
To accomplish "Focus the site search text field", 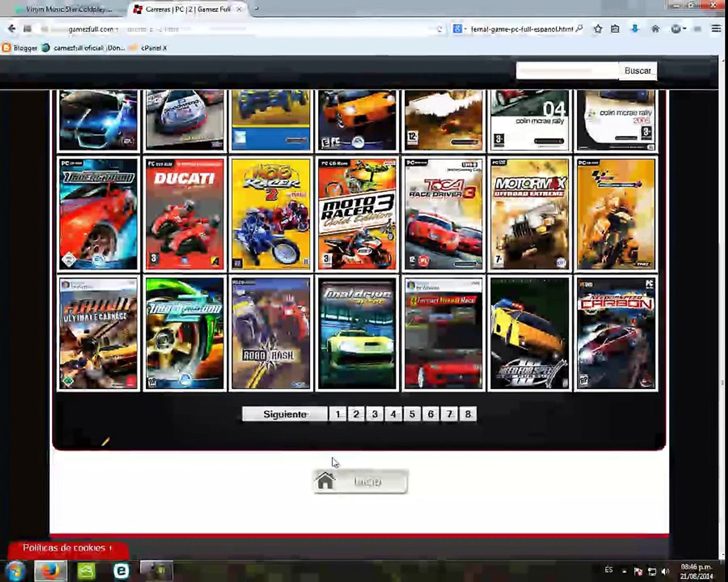I will point(567,71).
